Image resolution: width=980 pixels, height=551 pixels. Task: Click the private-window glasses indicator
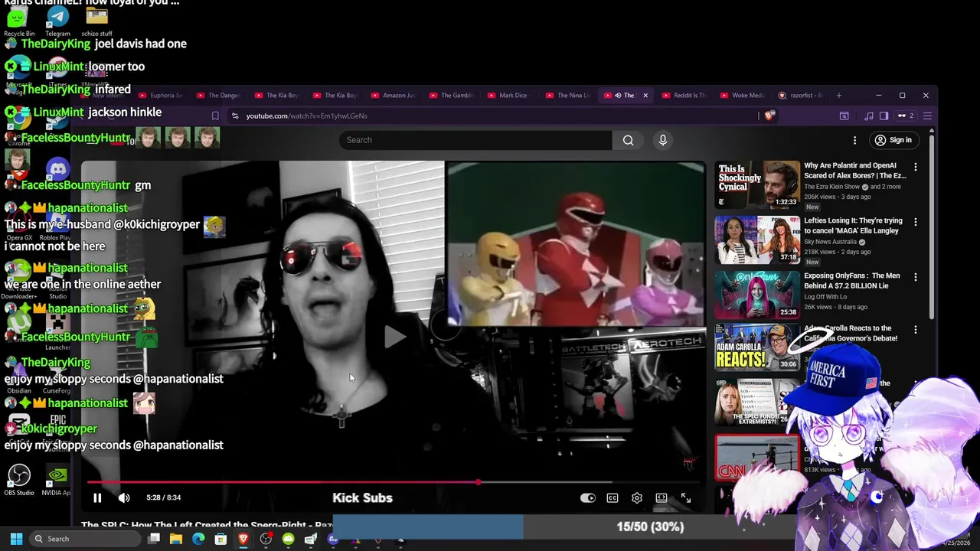tap(906, 116)
